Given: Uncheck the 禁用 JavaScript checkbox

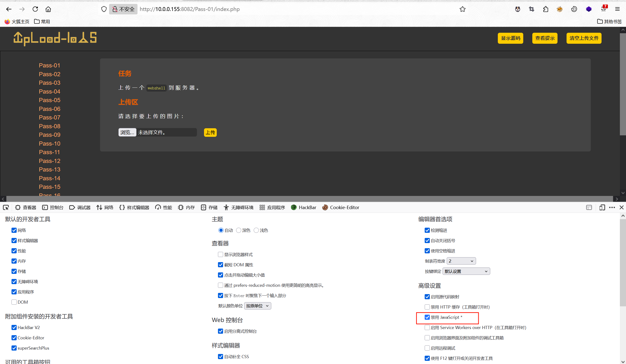Looking at the screenshot, I should point(427,317).
